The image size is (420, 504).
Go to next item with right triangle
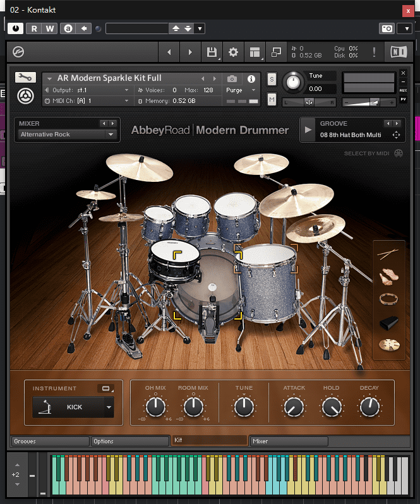click(x=190, y=52)
